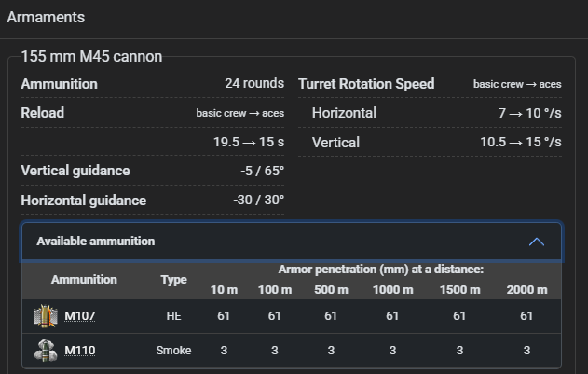Click the M107 HE shell icon
Viewport: 588px width, 374px height.
[x=45, y=316]
